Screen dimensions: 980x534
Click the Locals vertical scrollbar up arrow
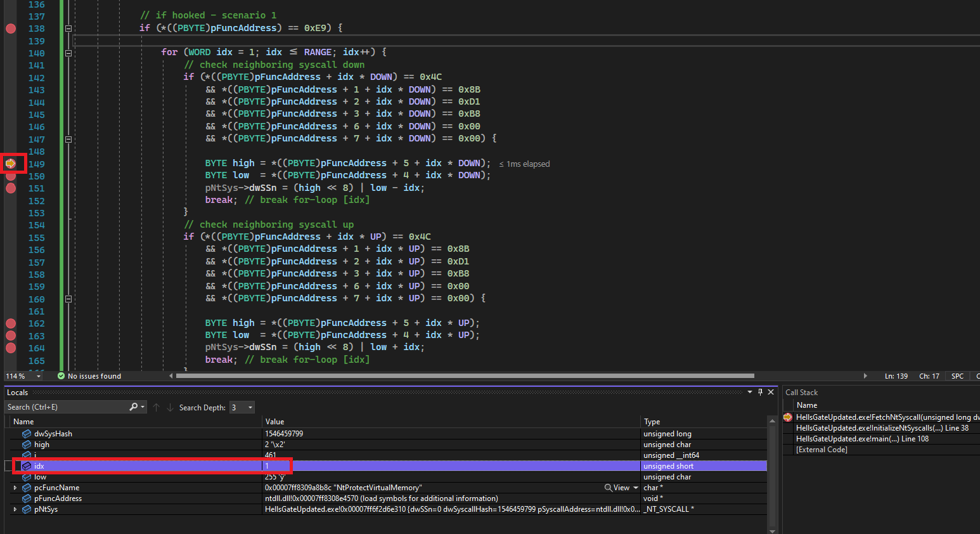click(771, 420)
